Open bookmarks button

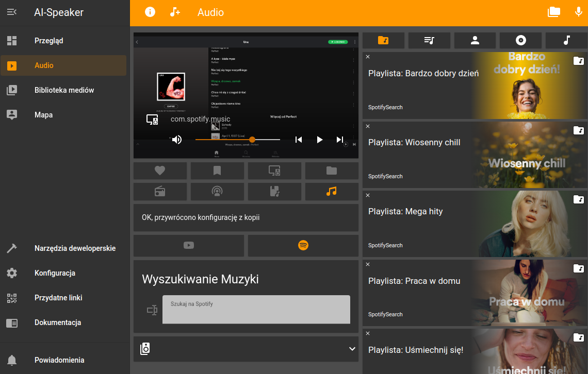click(217, 171)
